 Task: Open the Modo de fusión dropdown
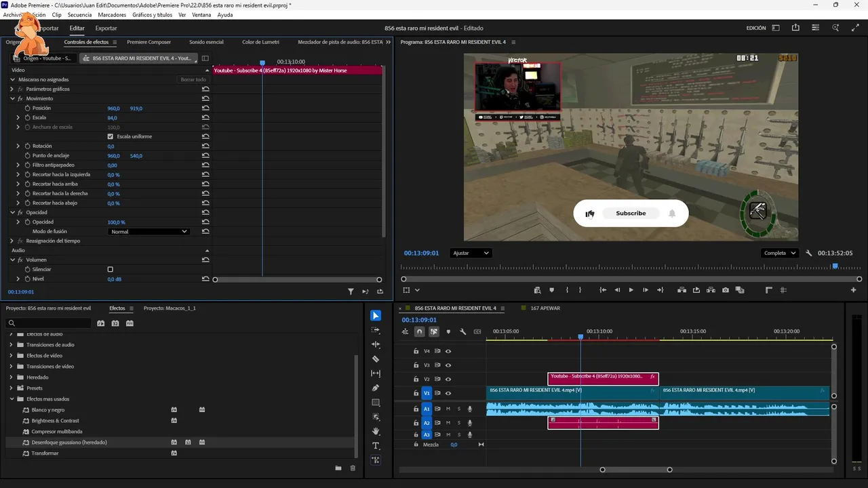click(149, 232)
